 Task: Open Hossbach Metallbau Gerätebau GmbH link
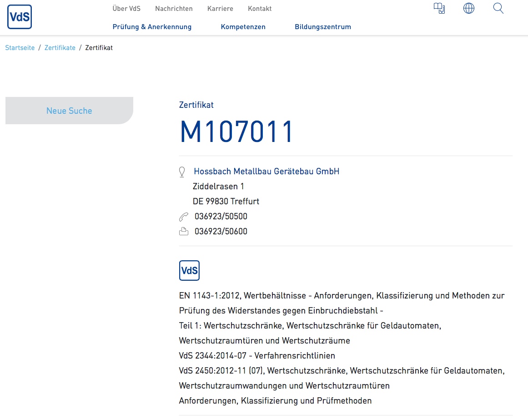pyautogui.click(x=267, y=172)
